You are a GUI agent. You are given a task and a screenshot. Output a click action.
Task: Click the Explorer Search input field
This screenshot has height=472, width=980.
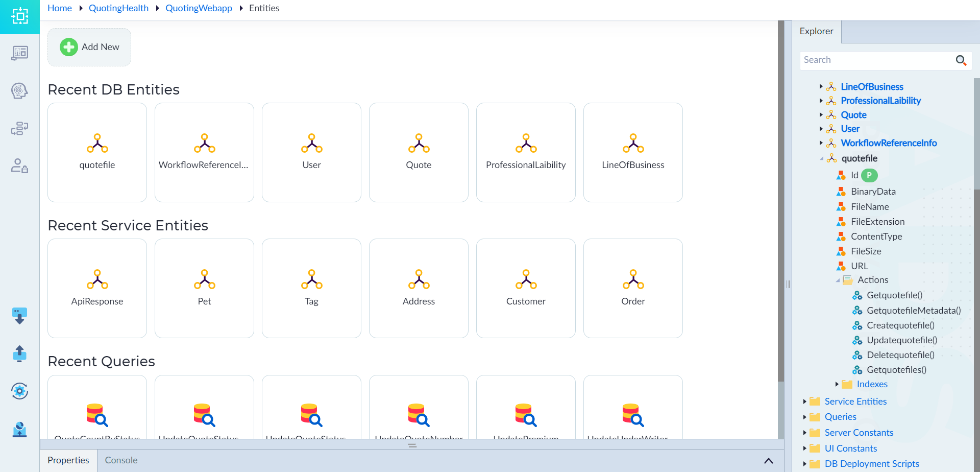point(877,60)
